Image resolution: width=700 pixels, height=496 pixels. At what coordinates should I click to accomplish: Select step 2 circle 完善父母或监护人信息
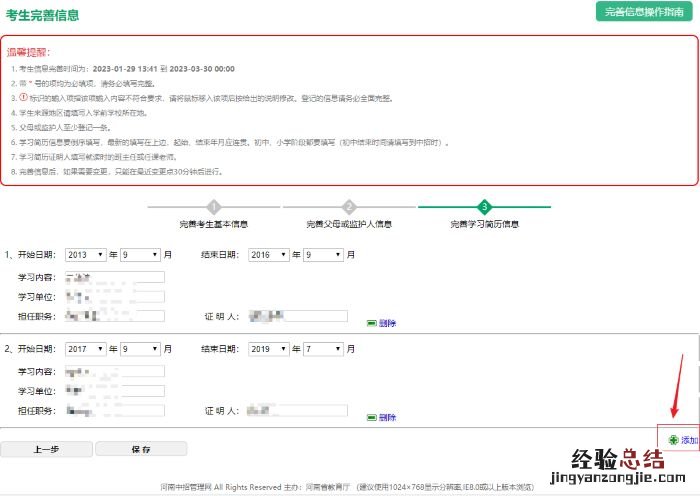349,207
